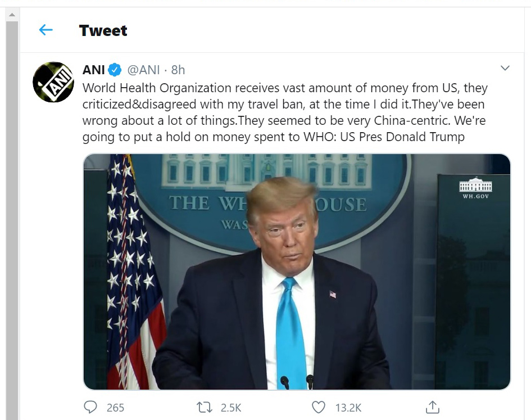Open replies via the comment bubble icon
The height and width of the screenshot is (420, 531).
point(90,407)
